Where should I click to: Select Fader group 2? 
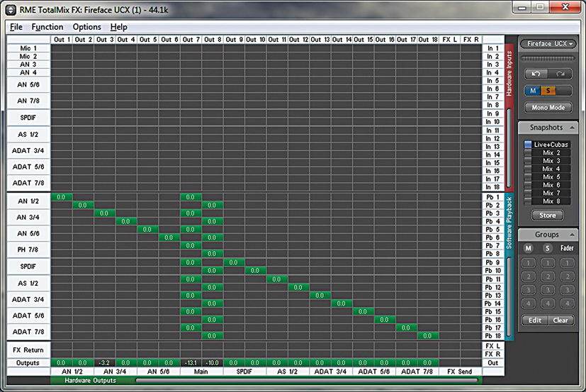click(568, 276)
